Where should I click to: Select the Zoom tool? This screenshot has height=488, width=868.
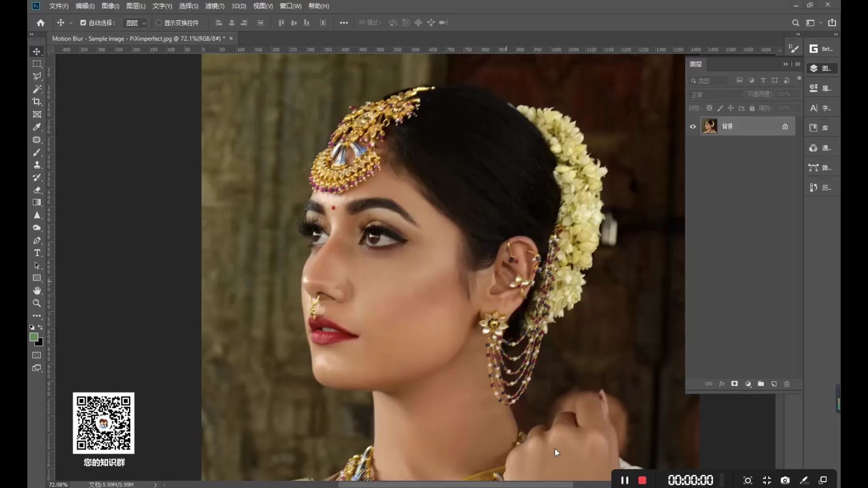[37, 303]
